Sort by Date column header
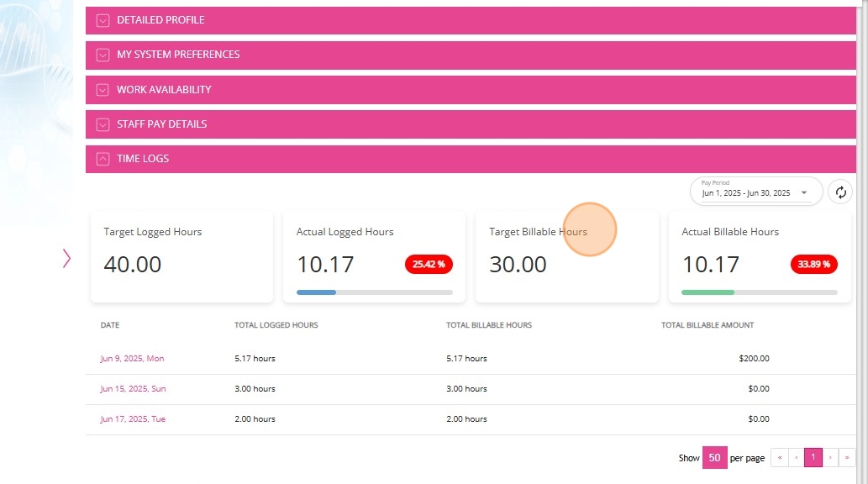Screen dimensions: 868x484 [x=109, y=325]
